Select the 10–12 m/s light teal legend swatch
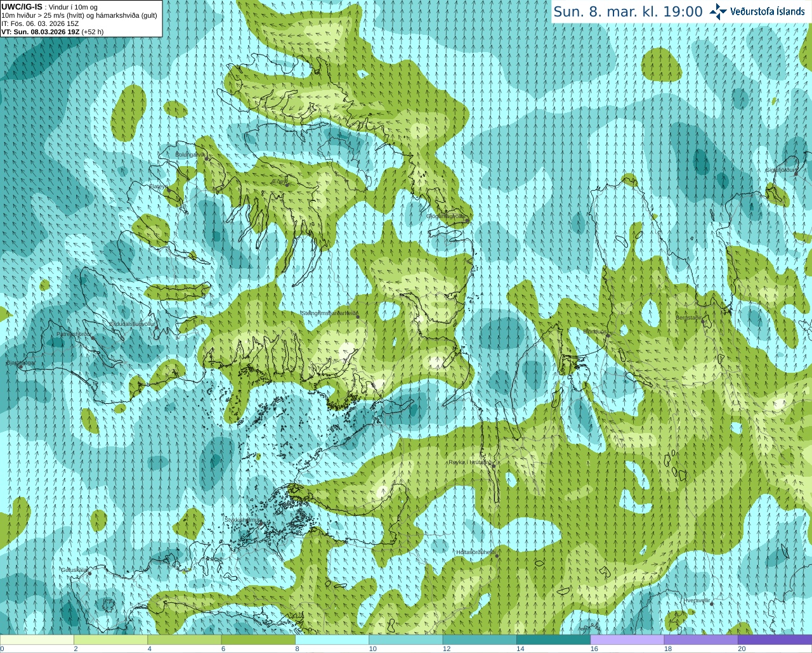 pyautogui.click(x=405, y=640)
